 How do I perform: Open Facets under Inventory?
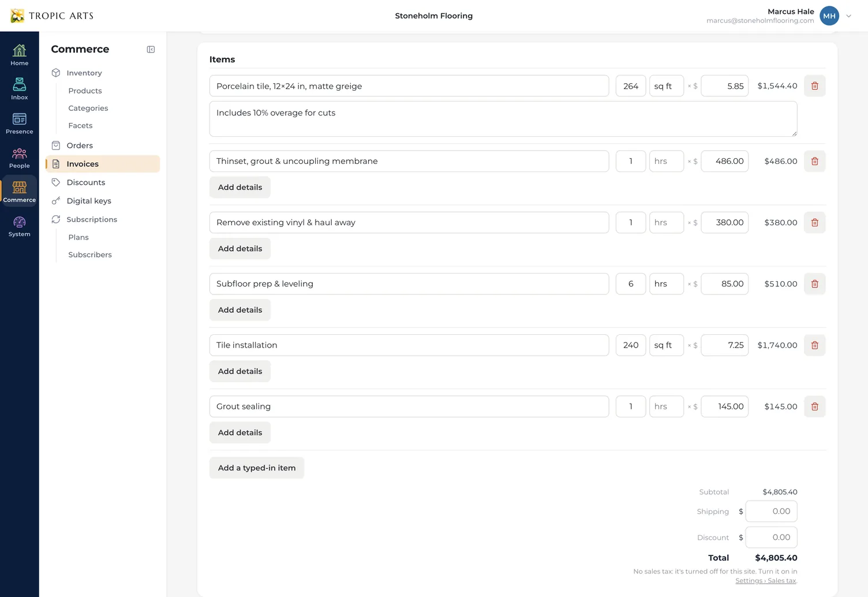pos(80,125)
